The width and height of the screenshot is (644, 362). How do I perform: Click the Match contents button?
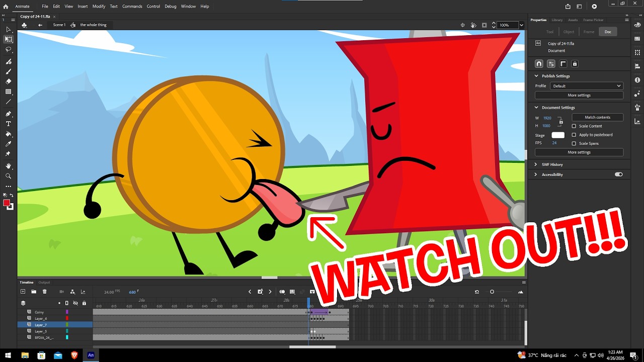598,117
